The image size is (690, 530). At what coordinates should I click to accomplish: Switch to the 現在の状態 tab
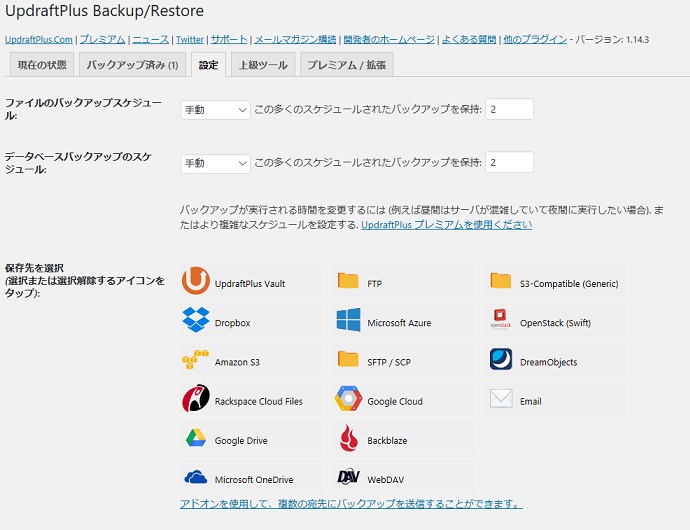(42, 65)
